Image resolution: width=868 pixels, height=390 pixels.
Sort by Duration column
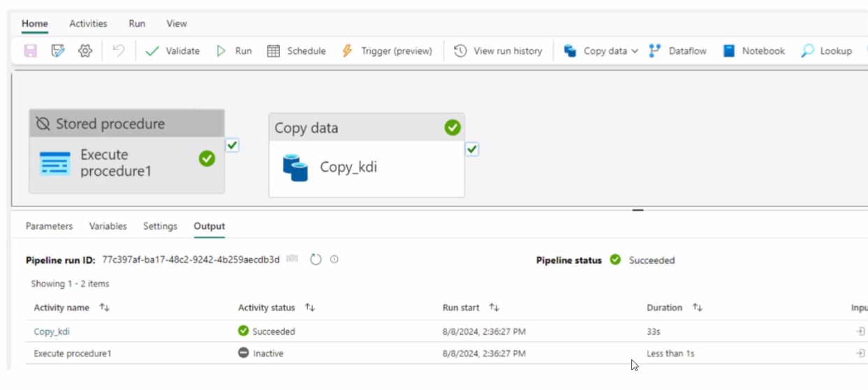point(697,308)
